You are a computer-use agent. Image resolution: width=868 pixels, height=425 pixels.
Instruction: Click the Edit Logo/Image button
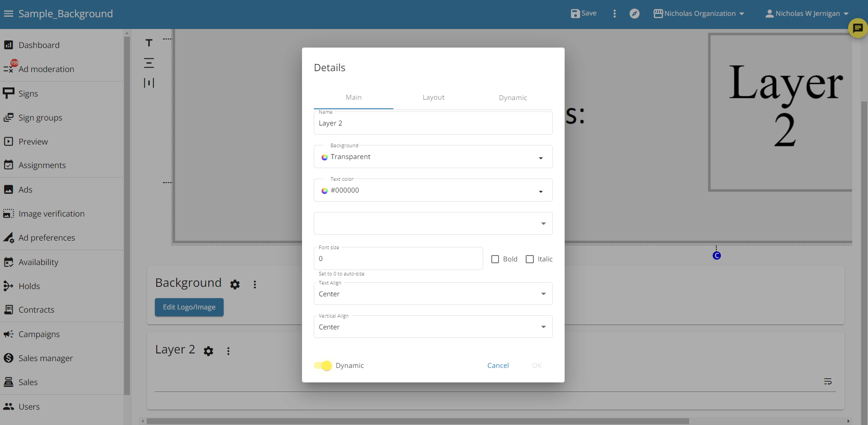189,307
